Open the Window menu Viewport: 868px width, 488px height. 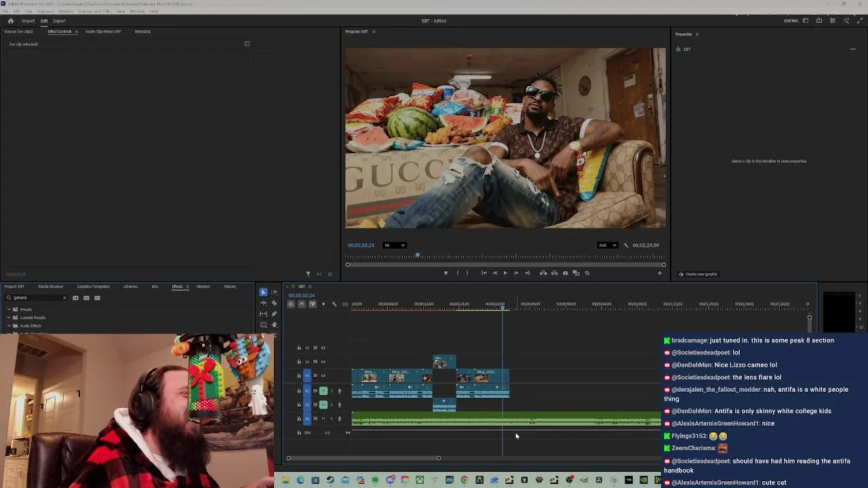pyautogui.click(x=137, y=12)
